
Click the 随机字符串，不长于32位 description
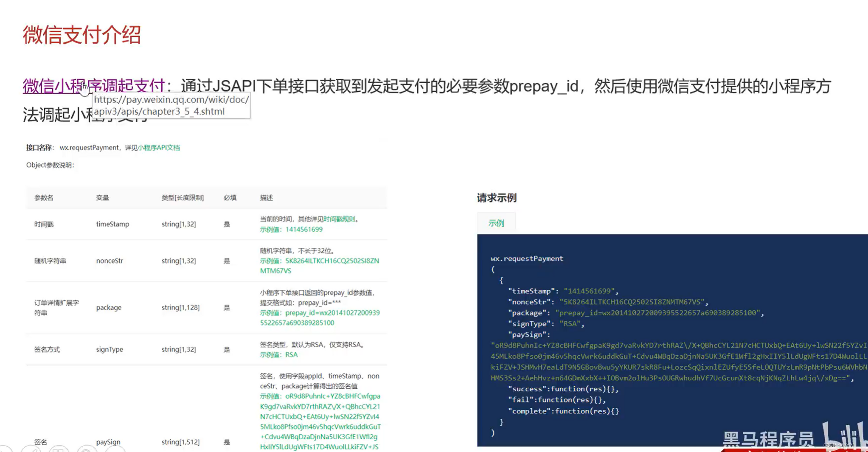[x=297, y=251]
